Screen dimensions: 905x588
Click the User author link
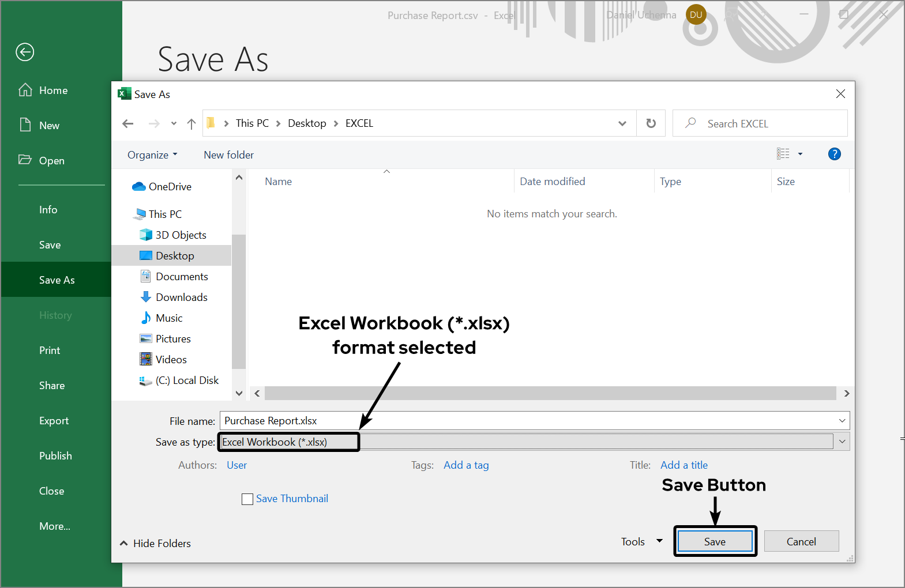pyautogui.click(x=236, y=465)
